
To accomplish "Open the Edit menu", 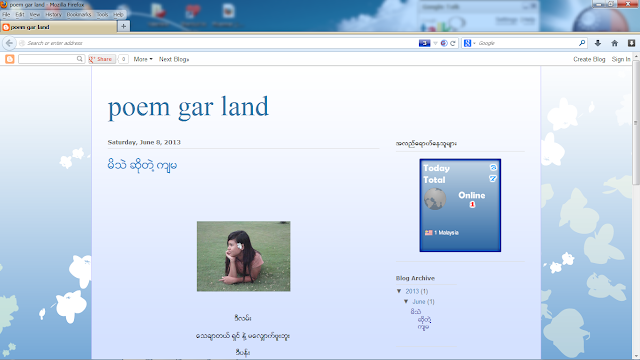I will [x=20, y=14].
